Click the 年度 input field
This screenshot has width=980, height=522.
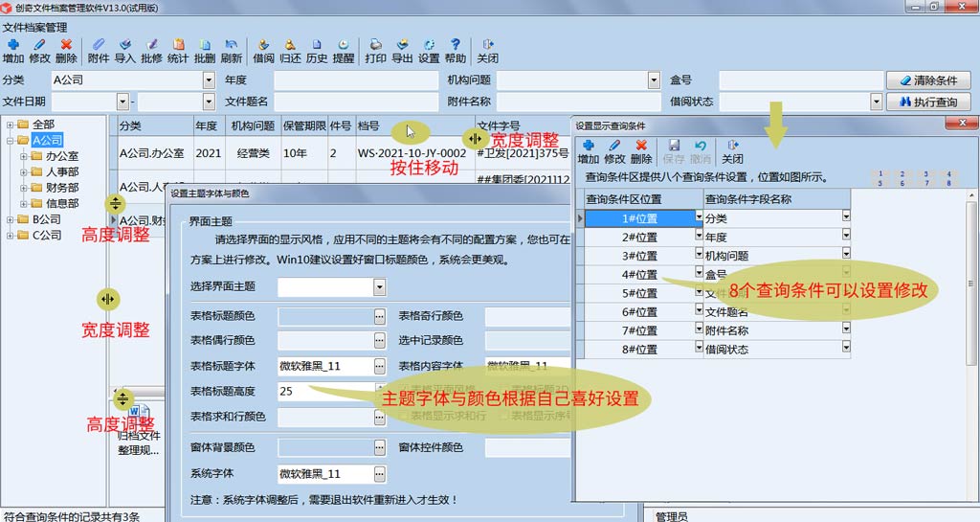(356, 80)
